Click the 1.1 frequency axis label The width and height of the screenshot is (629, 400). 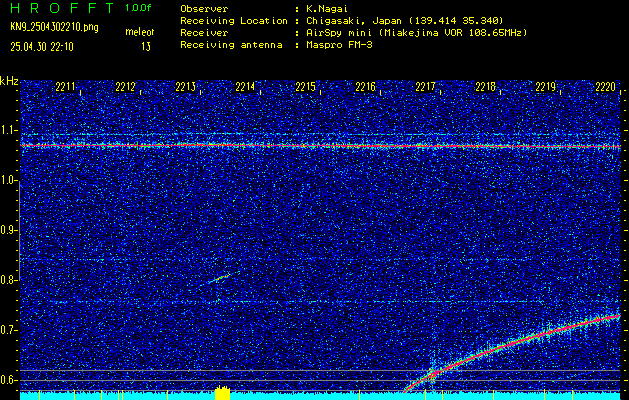[x=9, y=130]
